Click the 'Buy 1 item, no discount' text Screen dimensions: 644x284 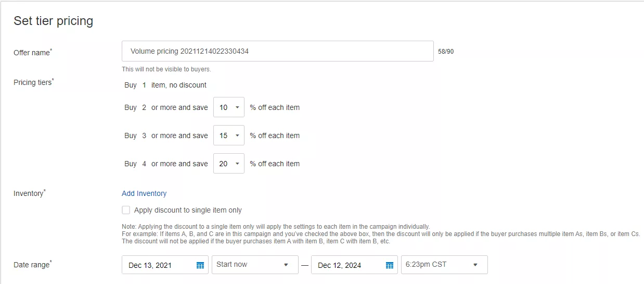tap(165, 85)
